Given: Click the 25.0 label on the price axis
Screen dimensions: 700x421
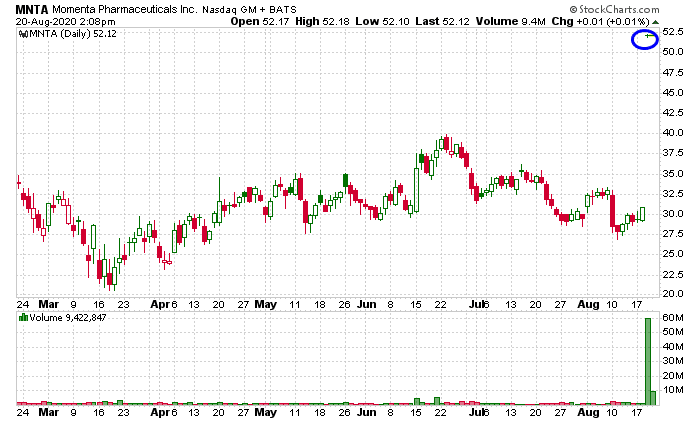Looking at the screenshot, I should pos(673,254).
